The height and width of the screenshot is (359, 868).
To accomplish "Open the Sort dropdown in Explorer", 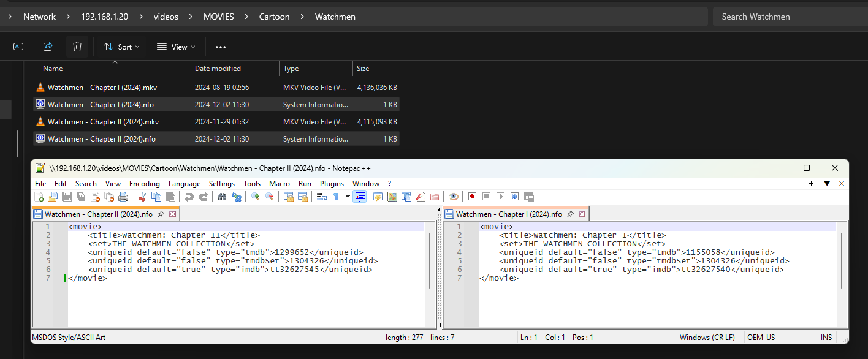I will coord(121,47).
